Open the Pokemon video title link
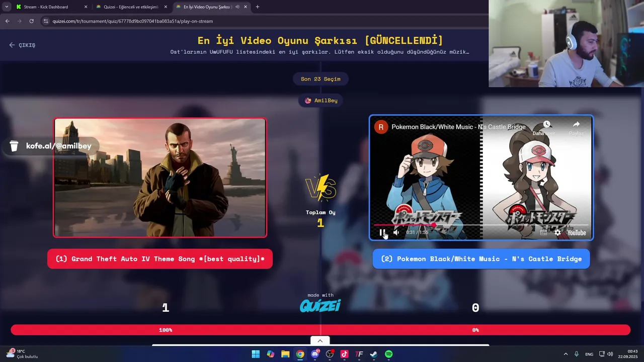 [458, 127]
